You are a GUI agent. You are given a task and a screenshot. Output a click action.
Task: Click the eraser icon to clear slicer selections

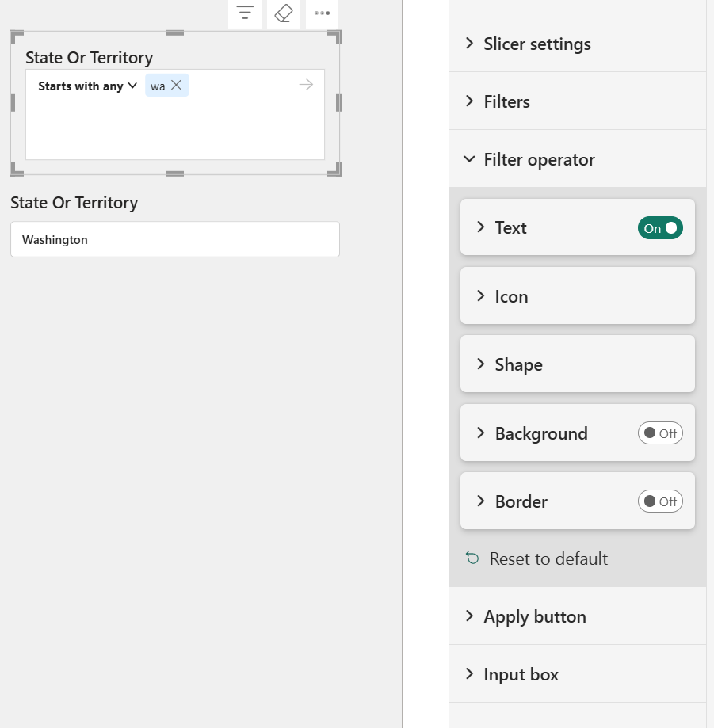[x=283, y=13]
